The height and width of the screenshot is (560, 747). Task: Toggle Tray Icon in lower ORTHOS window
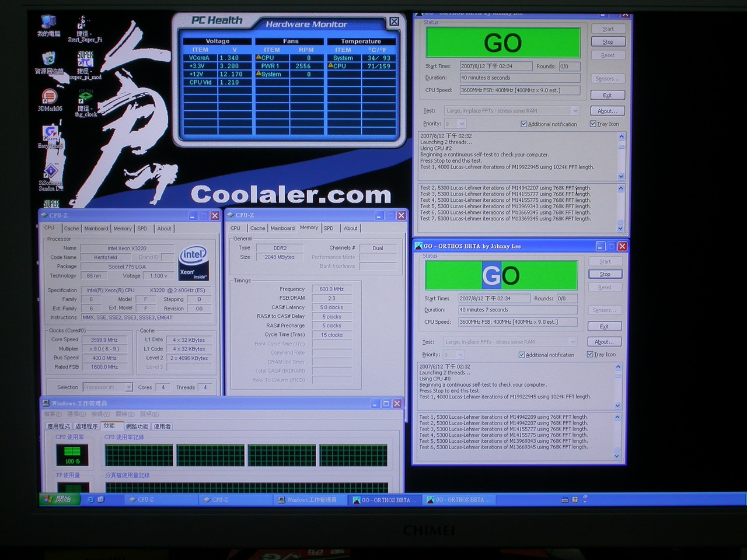589,354
